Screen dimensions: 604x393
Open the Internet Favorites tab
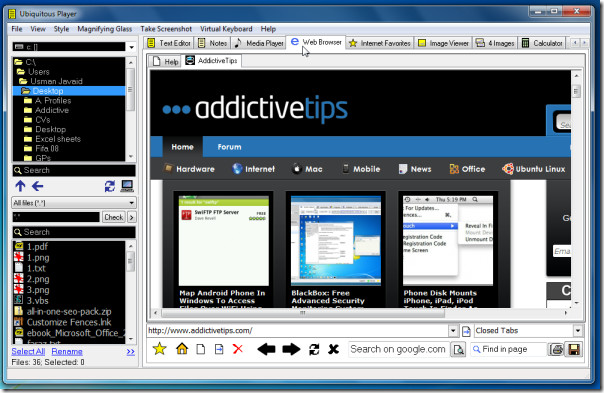tap(380, 43)
